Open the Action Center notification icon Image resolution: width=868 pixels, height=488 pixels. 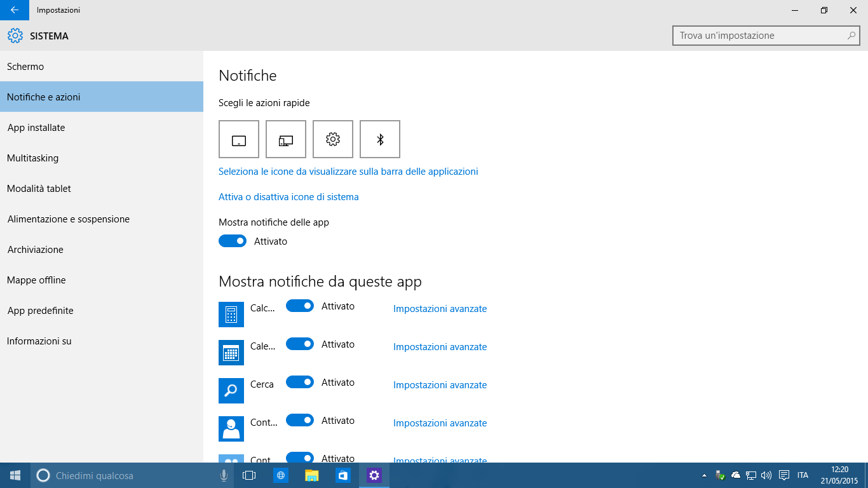784,475
